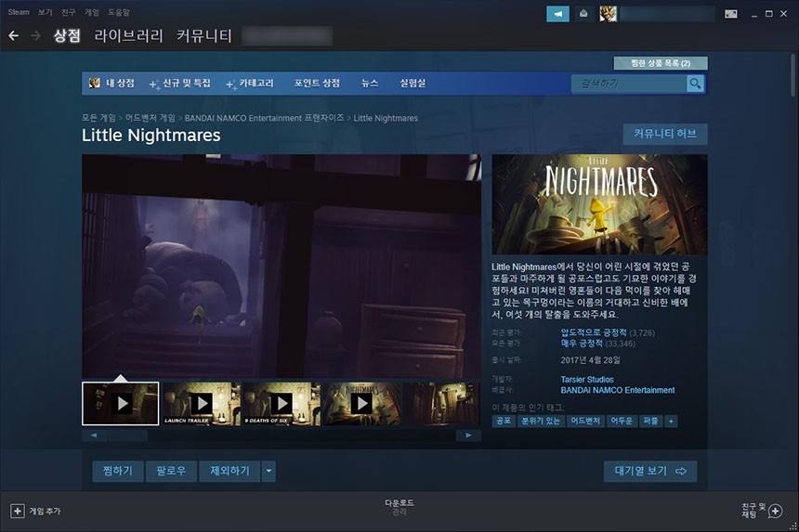Open the profile avatar in the title bar

(x=608, y=14)
